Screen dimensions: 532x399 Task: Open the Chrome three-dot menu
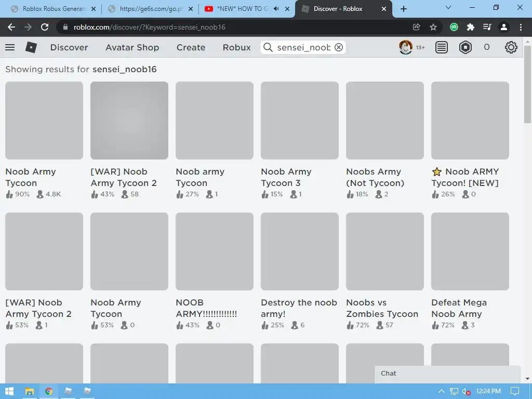click(521, 27)
